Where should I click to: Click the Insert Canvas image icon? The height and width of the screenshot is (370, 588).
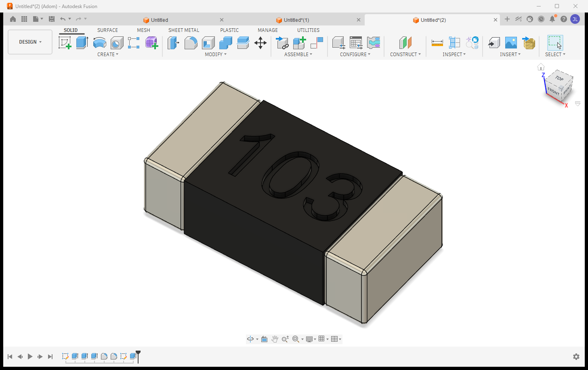point(511,42)
